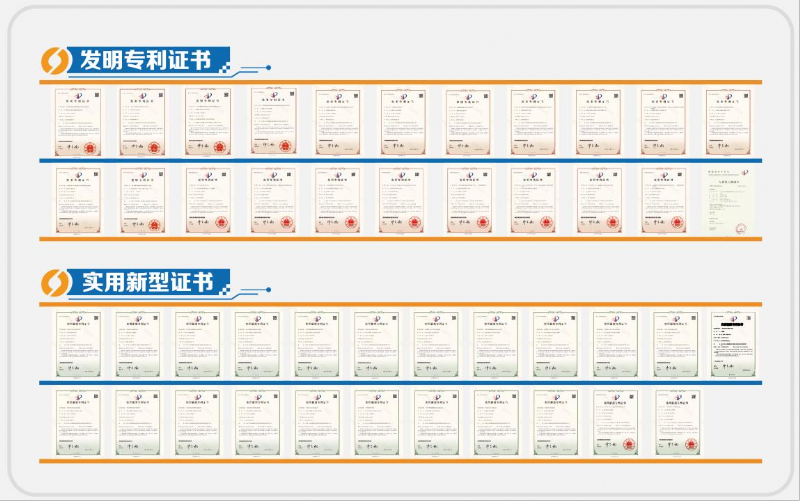Image resolution: width=800 pixels, height=501 pixels.
Task: Open last certificate in top invention patent row
Action: point(727,122)
